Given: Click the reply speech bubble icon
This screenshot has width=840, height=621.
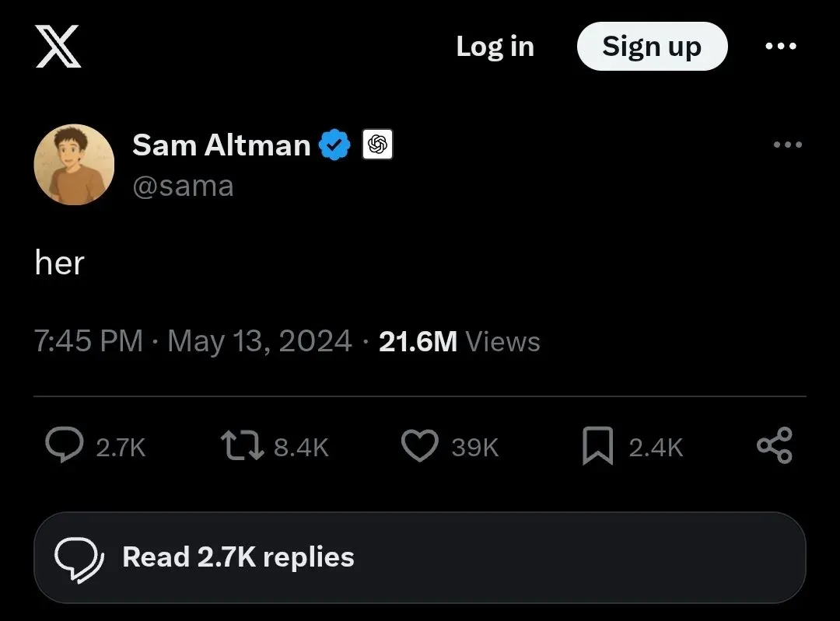Looking at the screenshot, I should (x=65, y=446).
